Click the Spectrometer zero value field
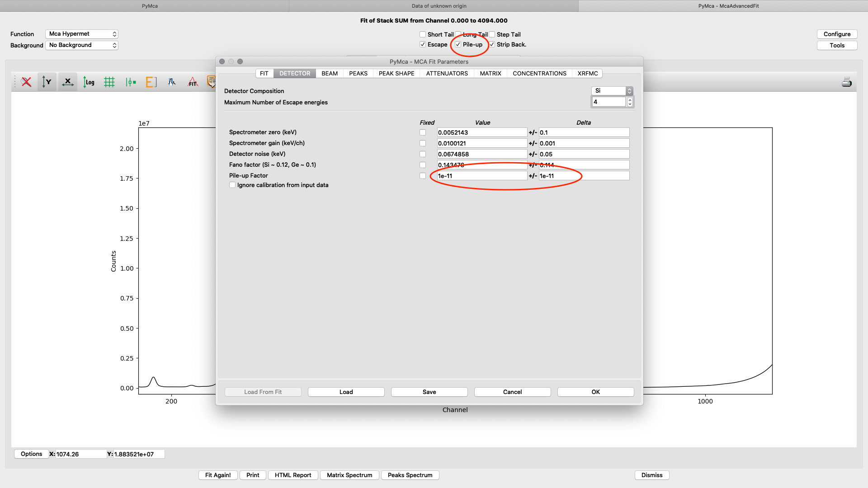868x488 pixels. point(482,132)
